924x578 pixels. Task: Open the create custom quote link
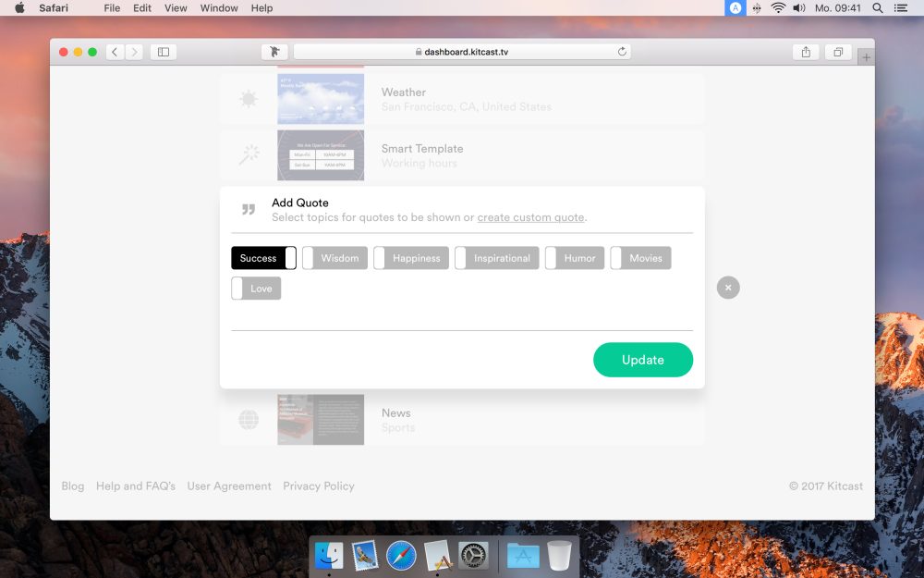[531, 217]
